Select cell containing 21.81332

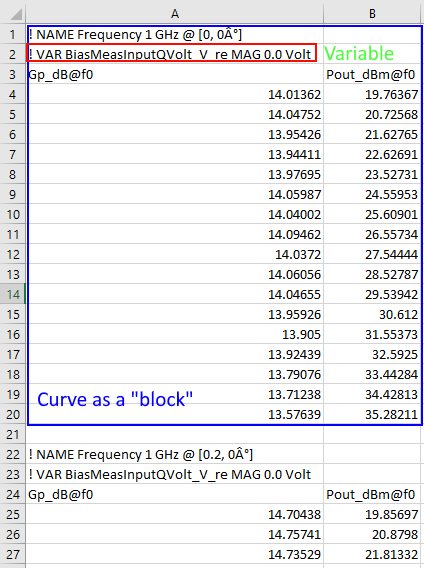click(x=373, y=554)
